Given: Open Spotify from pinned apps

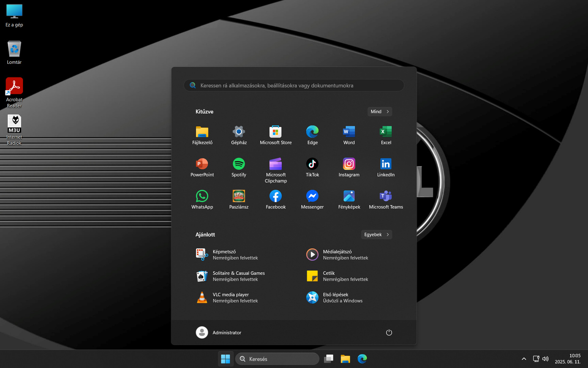Looking at the screenshot, I should coord(239,168).
